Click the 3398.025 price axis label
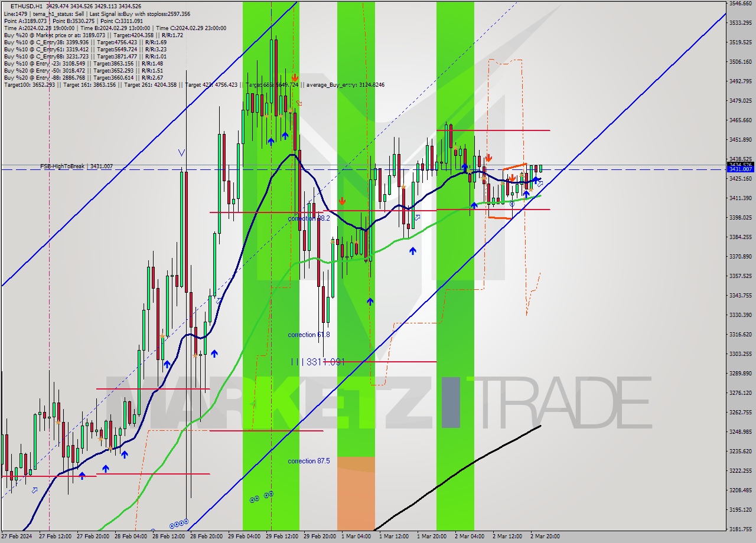Image resolution: width=756 pixels, height=543 pixels. pyautogui.click(x=741, y=217)
